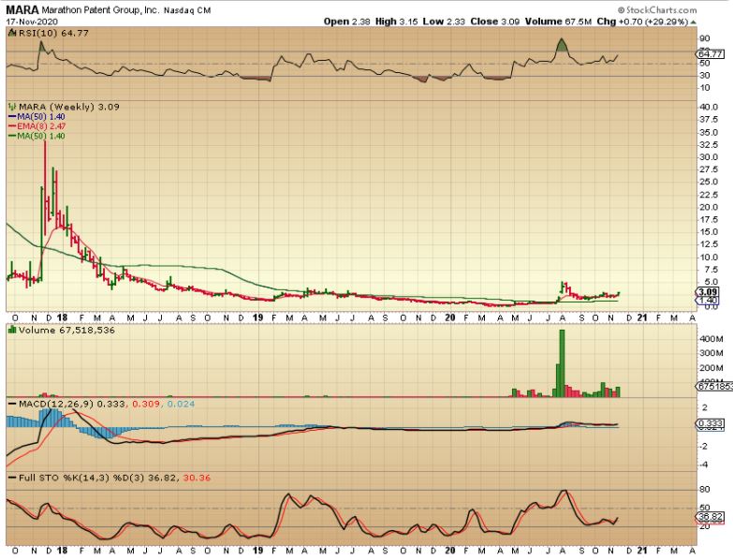The height and width of the screenshot is (560, 733).
Task: Click the blue MACD histogram value 0.024
Action: pos(181,404)
